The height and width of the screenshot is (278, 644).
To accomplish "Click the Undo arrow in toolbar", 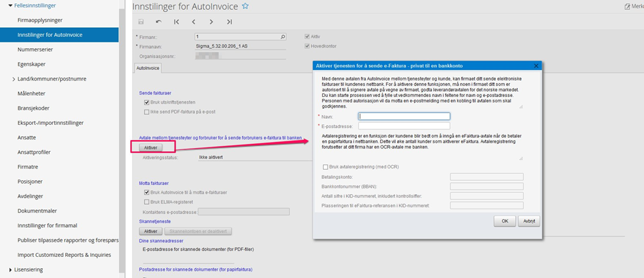I will click(159, 22).
